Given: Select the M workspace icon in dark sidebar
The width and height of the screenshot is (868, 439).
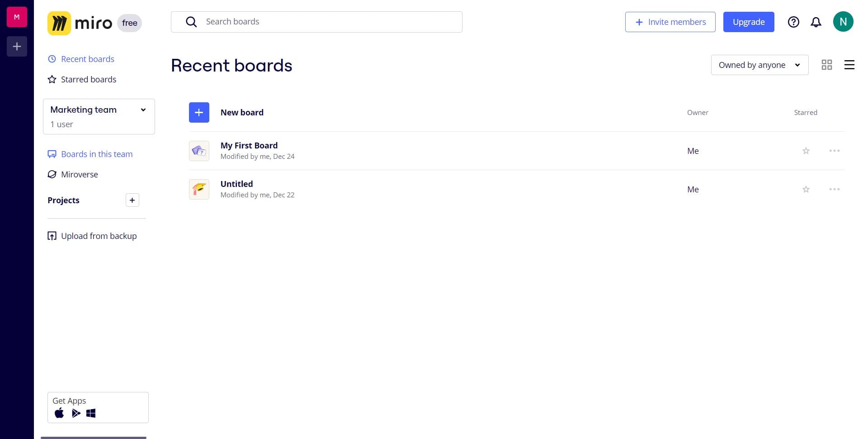Looking at the screenshot, I should (x=17, y=17).
